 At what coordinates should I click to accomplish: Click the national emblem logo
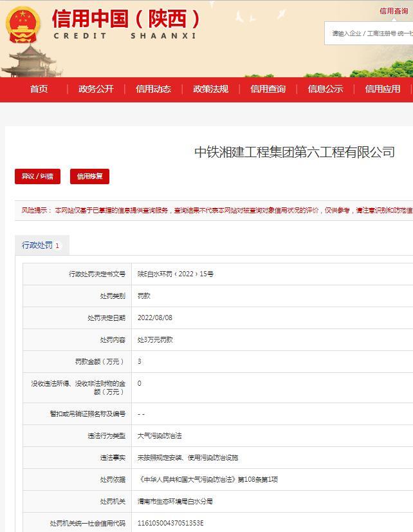coord(23,24)
